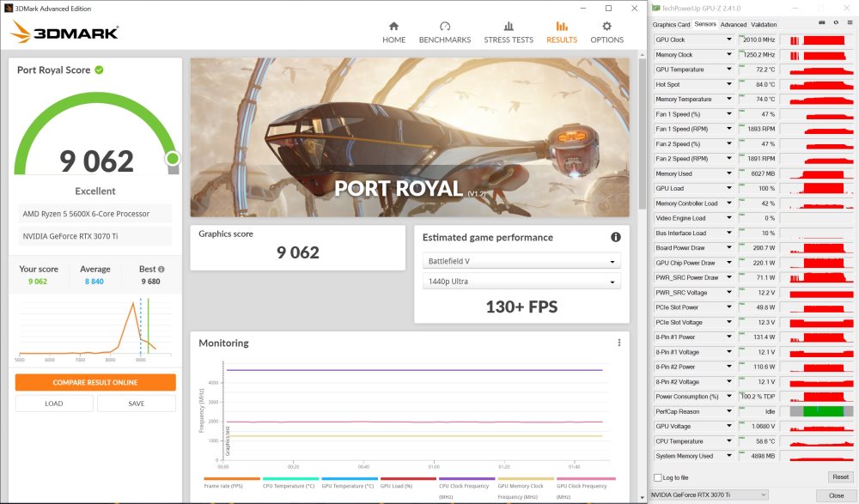Screen dimensions: 859x504
Task: Click the info icon next to Best score
Action: pos(161,269)
